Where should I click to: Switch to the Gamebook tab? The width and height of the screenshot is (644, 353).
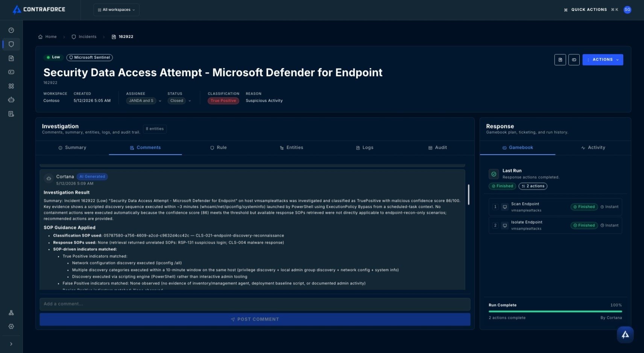518,148
